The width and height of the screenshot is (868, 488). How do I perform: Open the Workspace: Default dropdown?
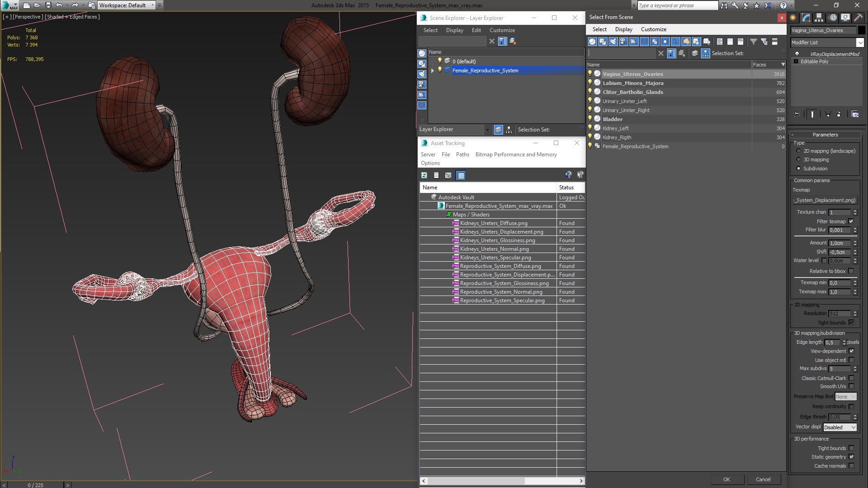[x=152, y=5]
